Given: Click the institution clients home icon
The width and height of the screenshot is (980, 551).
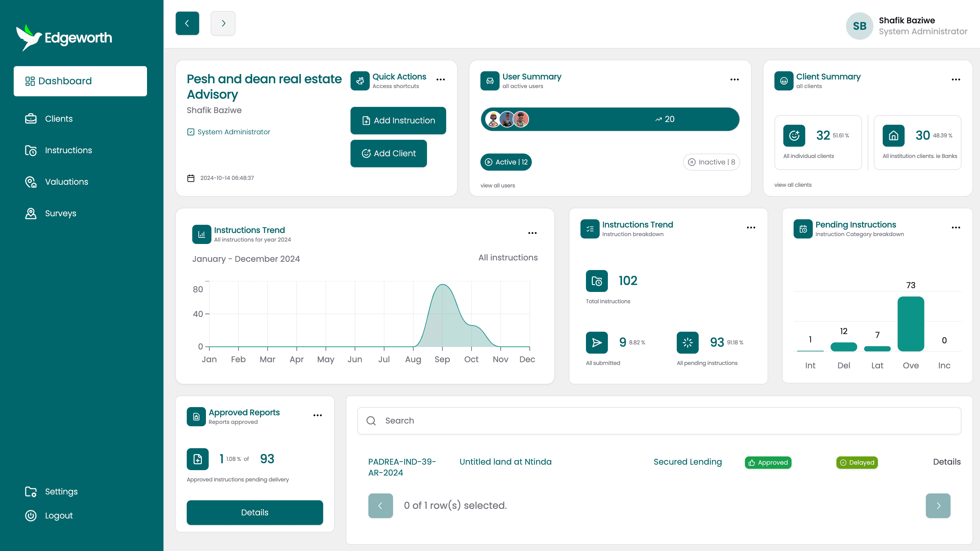Looking at the screenshot, I should [x=893, y=135].
